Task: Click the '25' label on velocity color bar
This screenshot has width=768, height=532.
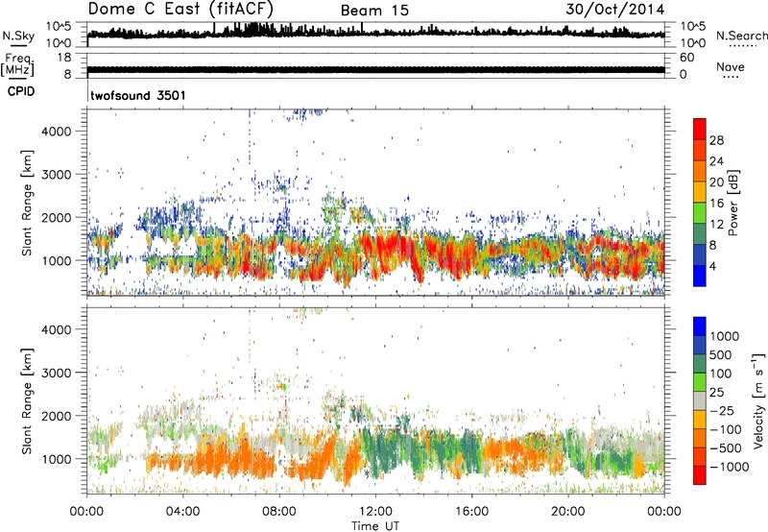Action: tap(716, 393)
